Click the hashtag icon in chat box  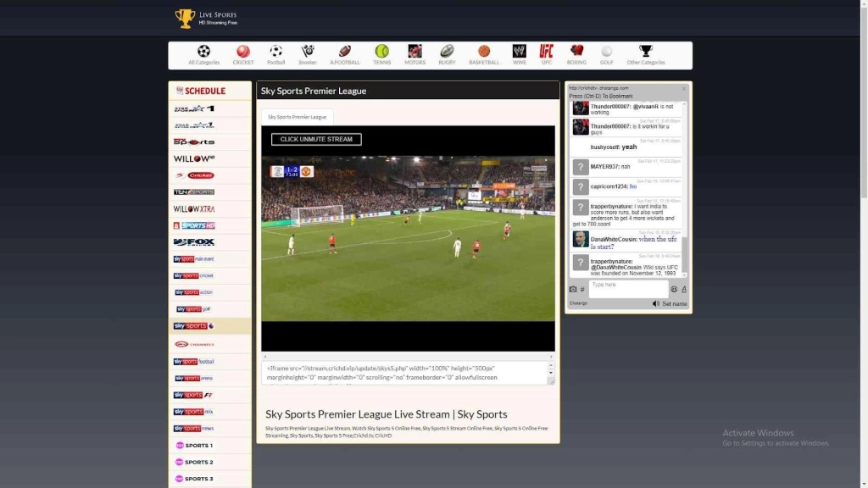[x=582, y=290]
